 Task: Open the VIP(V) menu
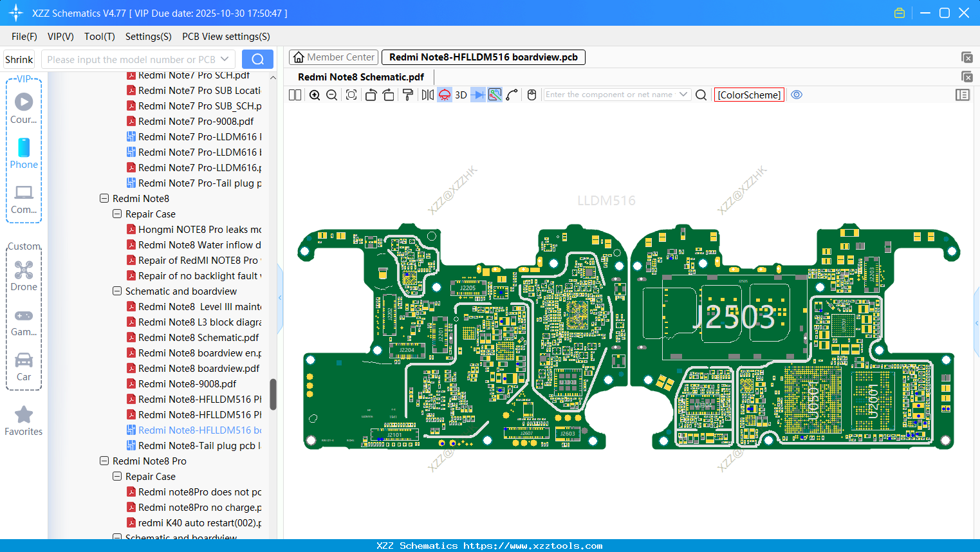click(x=60, y=37)
